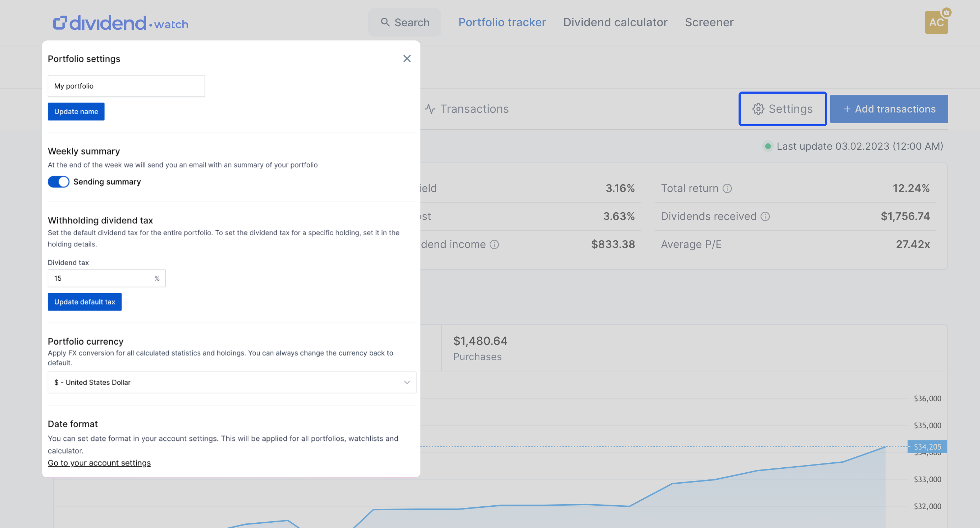The width and height of the screenshot is (980, 528).
Task: Click the dividend income info icon
Action: click(494, 244)
